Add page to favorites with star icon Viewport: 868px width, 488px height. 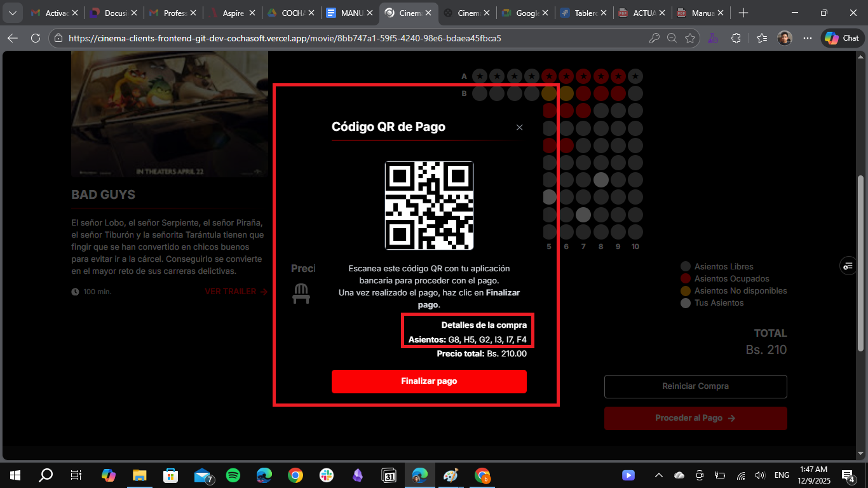690,38
